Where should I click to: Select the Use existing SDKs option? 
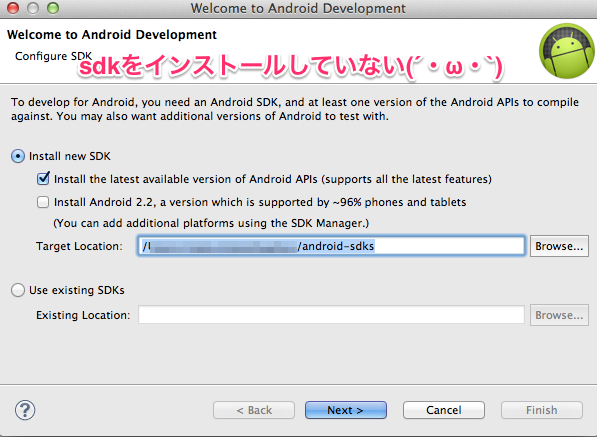(x=18, y=290)
